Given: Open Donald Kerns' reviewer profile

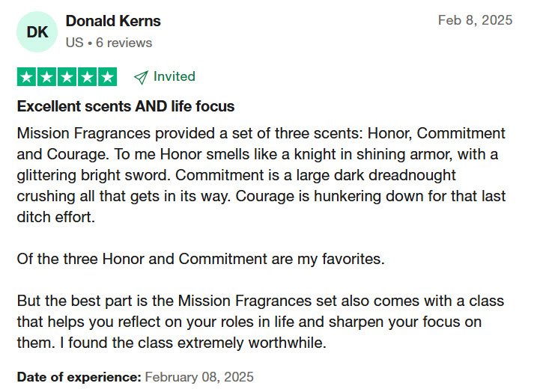Looking at the screenshot, I should [113, 21].
